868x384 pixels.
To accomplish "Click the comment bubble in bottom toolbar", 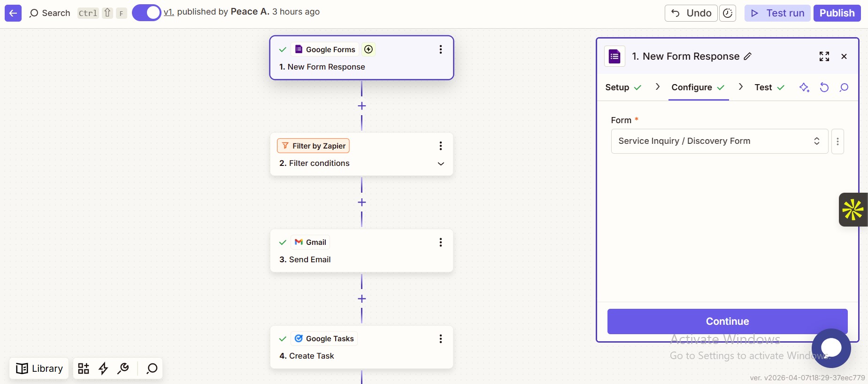I will (x=152, y=368).
